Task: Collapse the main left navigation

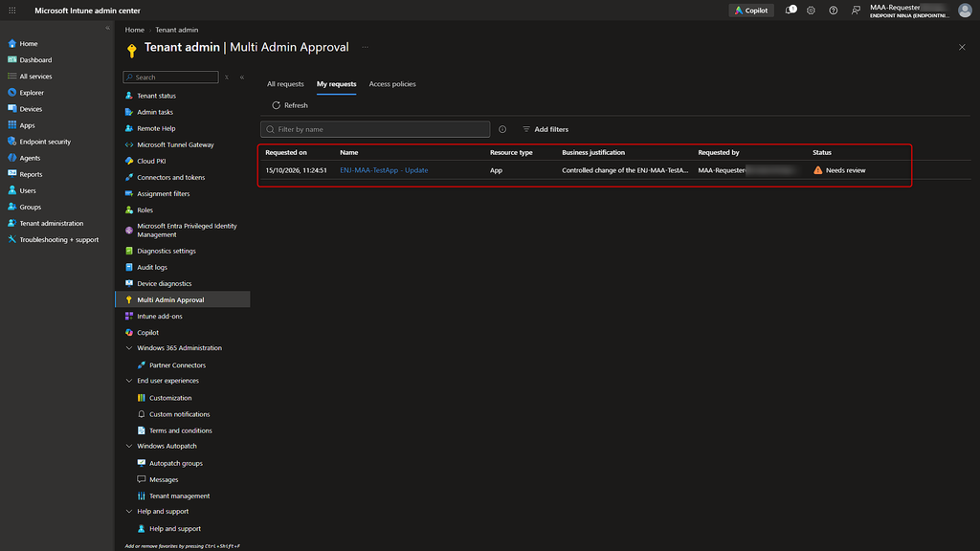Action: coord(107,28)
